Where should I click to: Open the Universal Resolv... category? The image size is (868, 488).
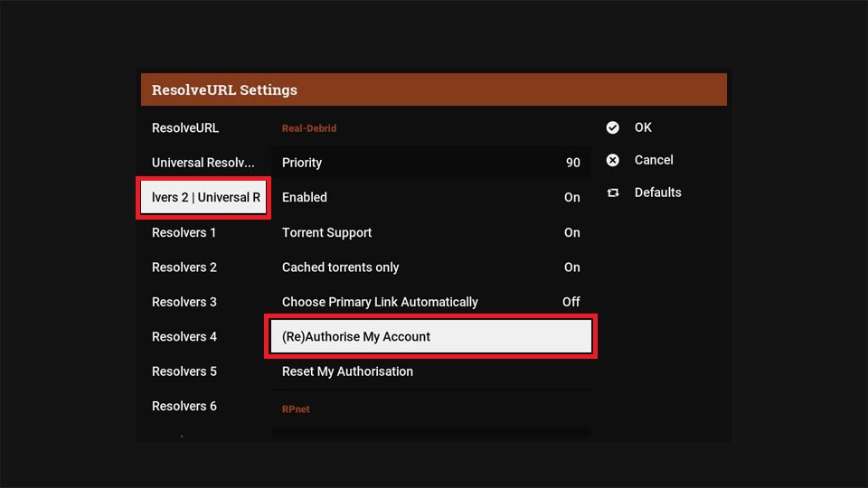coord(203,163)
